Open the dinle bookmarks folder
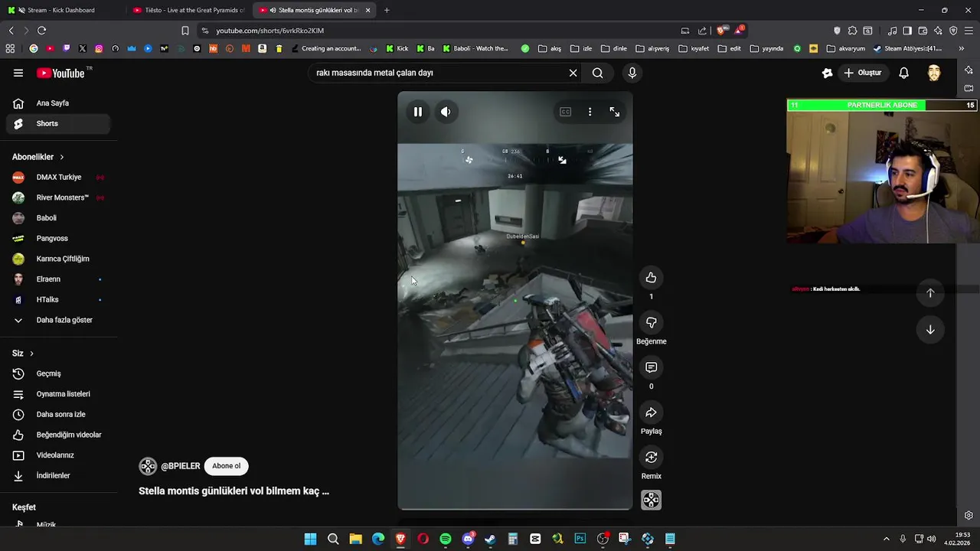 [x=614, y=48]
